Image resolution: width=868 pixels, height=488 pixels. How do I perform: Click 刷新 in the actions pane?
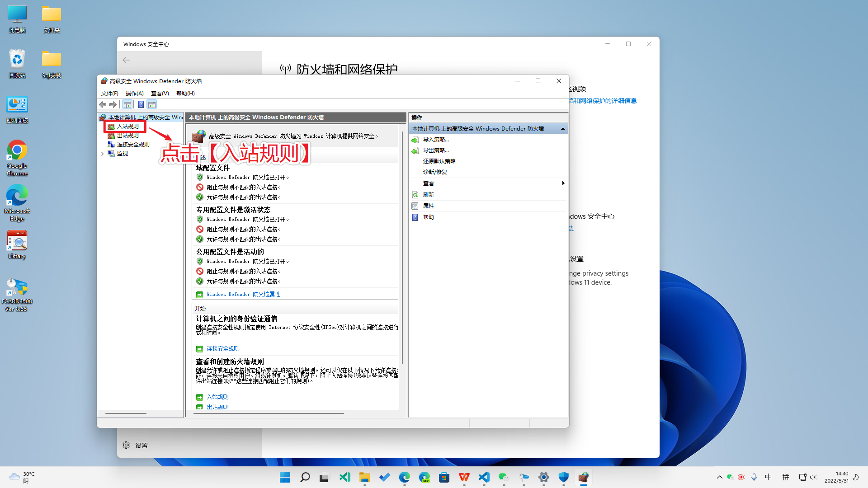428,195
